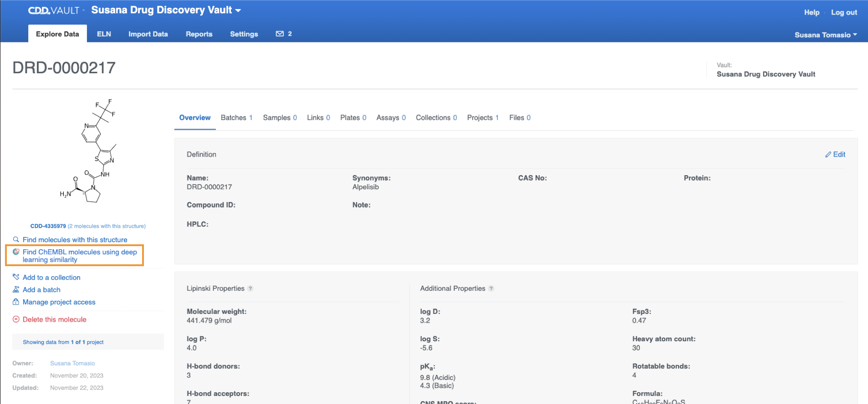Select the Explore Data tab
This screenshot has height=404, width=868.
(57, 34)
